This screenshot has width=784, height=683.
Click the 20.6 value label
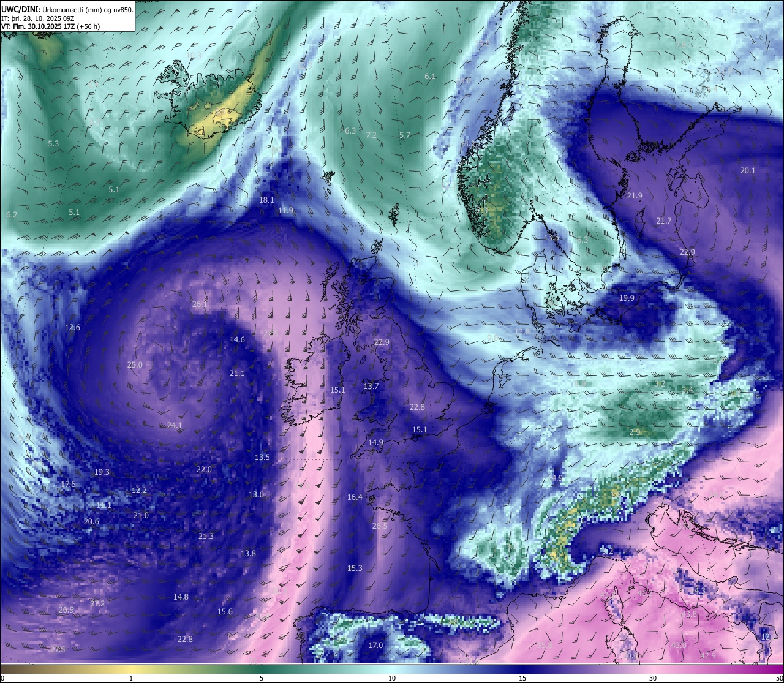coord(91,521)
